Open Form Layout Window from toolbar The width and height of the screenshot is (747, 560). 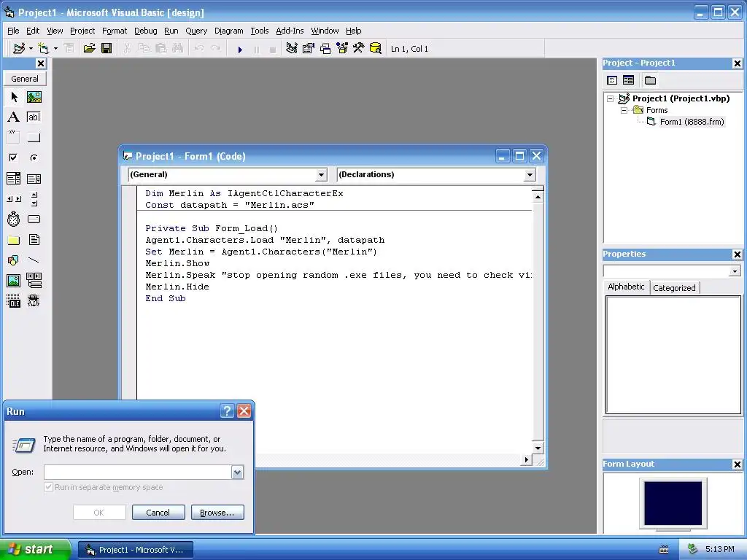tap(325, 49)
